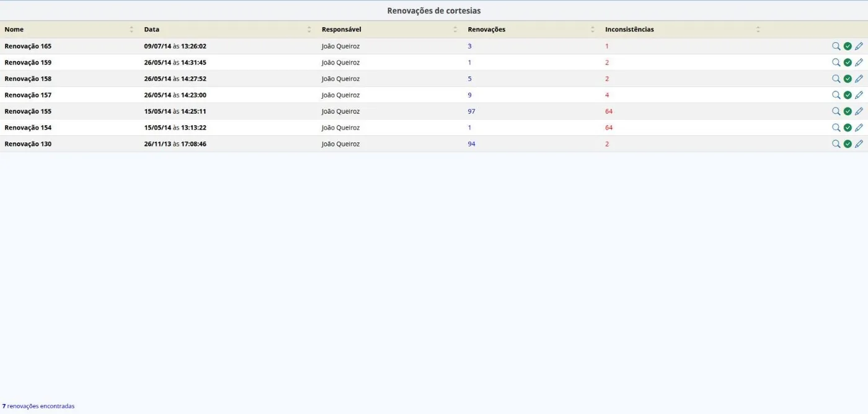Viewport: 868px width, 414px height.
Task: Sort by Renovações column header
Action: point(532,29)
